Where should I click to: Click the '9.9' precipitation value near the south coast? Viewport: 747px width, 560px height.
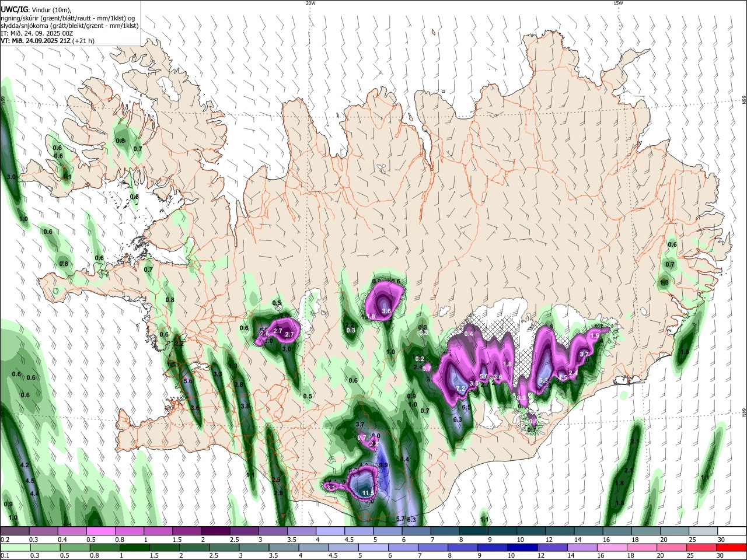(x=383, y=465)
